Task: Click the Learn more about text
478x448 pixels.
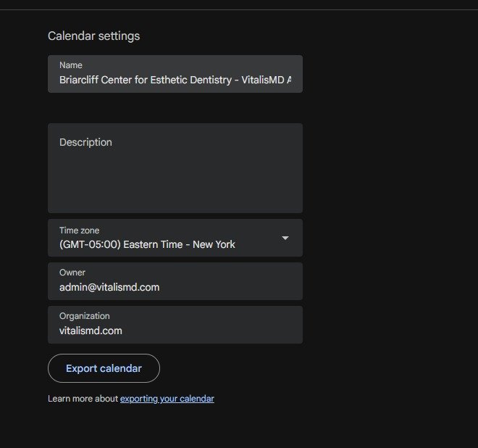Action: coord(83,399)
